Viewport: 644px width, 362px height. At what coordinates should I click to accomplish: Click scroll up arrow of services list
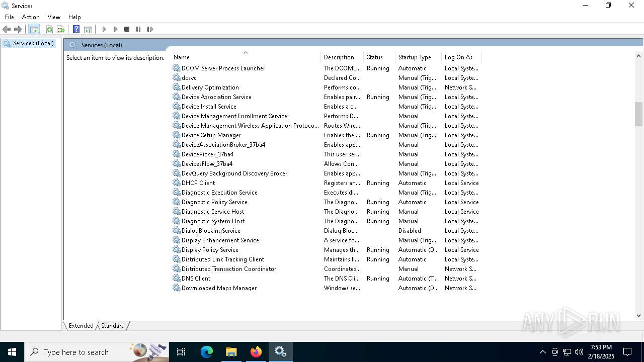pyautogui.click(x=638, y=56)
